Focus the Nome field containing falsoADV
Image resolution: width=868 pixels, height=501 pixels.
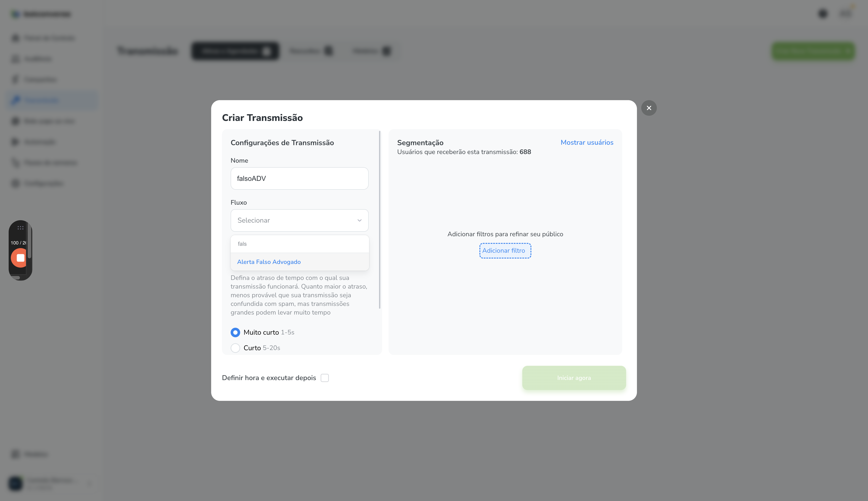299,178
